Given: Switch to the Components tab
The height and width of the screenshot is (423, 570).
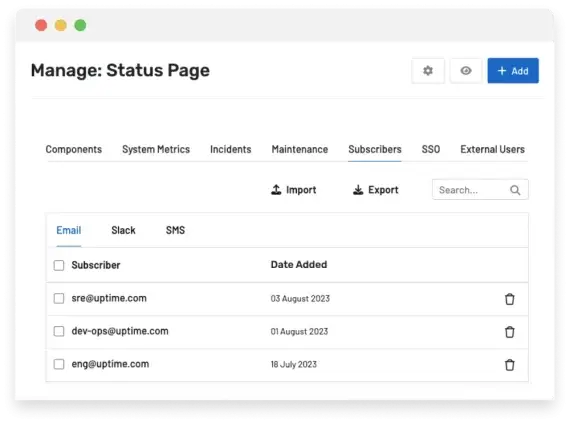Looking at the screenshot, I should tap(74, 149).
